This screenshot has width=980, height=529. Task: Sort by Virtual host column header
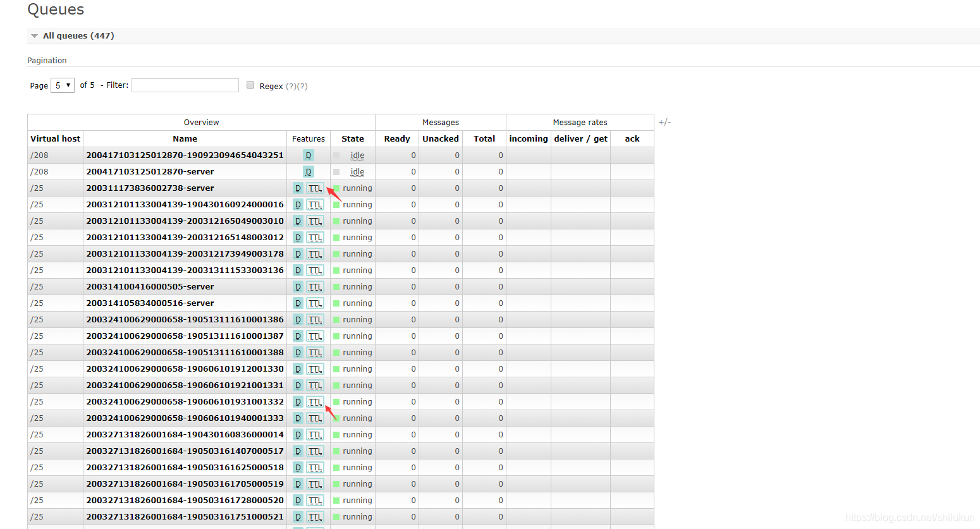click(56, 139)
